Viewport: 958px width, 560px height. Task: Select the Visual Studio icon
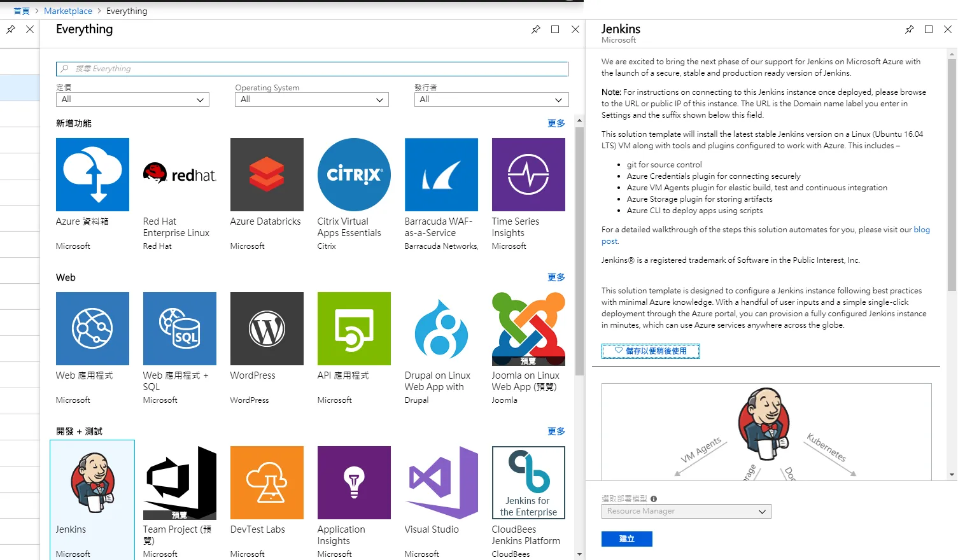(441, 482)
